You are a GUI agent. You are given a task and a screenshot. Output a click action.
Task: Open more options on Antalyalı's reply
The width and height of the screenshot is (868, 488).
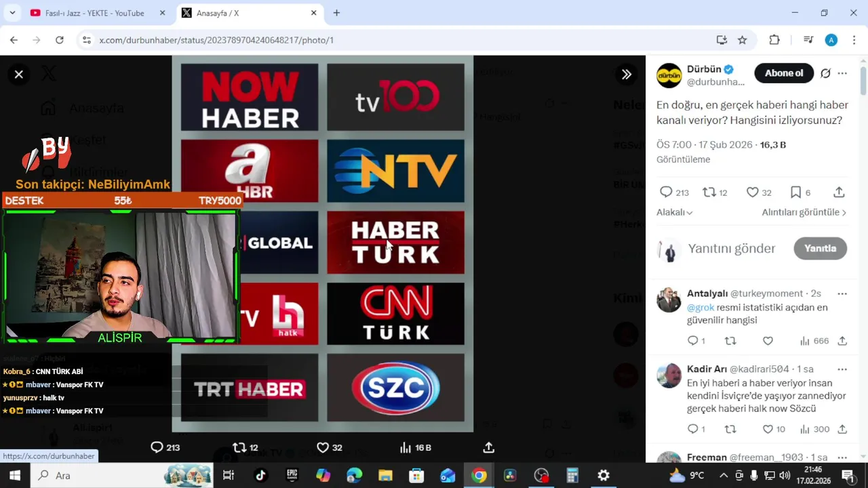coord(842,293)
